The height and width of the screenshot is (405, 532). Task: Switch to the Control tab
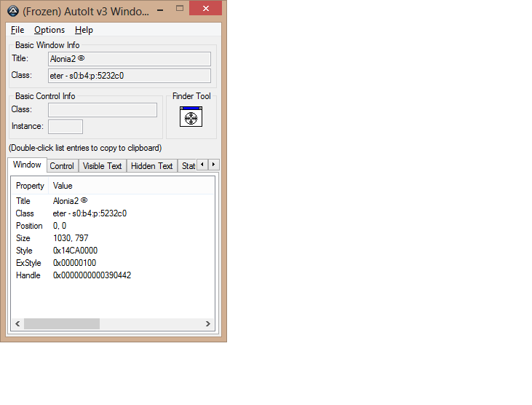tap(62, 166)
